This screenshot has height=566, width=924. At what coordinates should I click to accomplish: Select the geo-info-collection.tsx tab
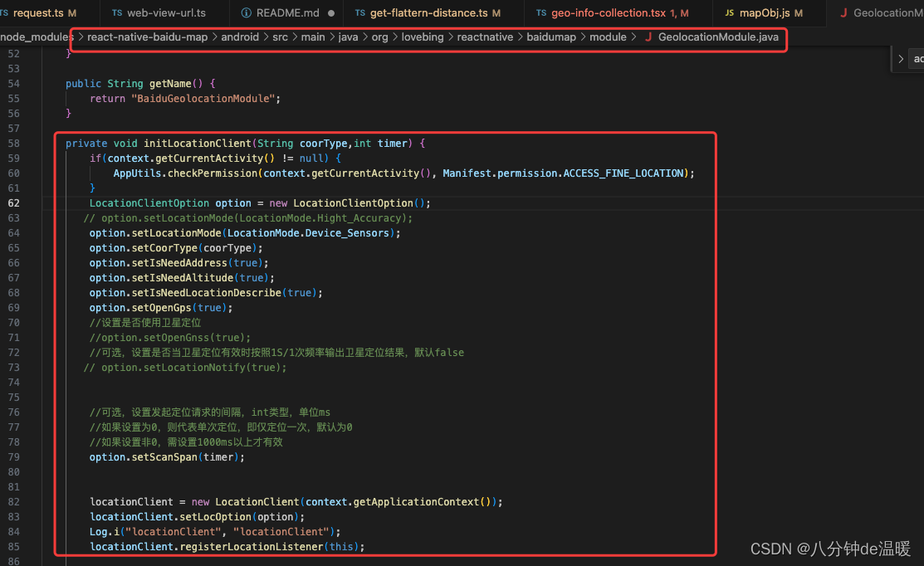[609, 12]
